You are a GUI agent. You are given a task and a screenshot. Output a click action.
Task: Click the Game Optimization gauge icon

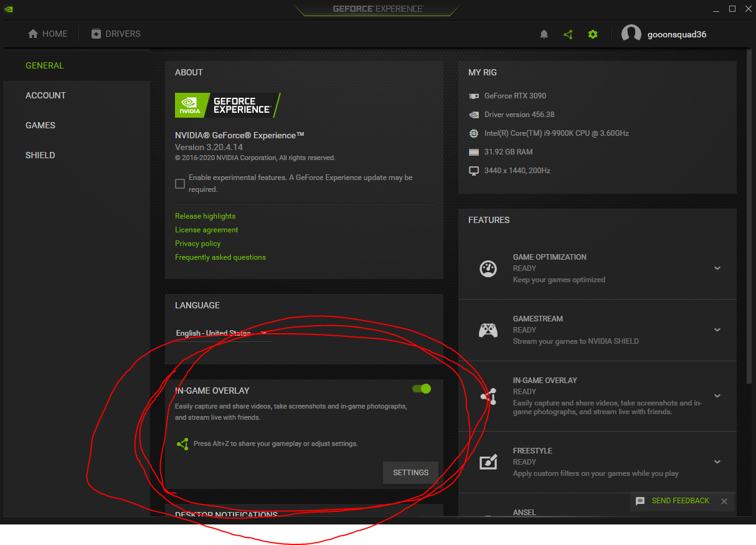coord(488,268)
